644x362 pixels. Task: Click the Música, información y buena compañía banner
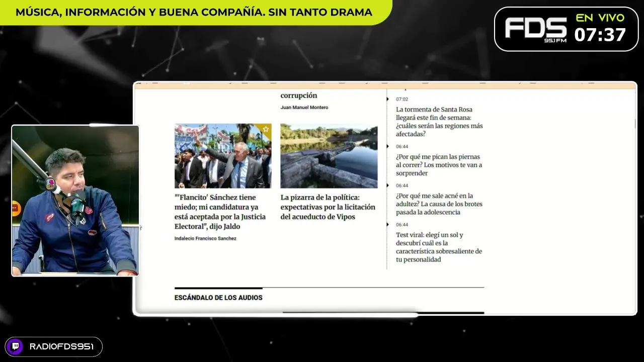(194, 12)
